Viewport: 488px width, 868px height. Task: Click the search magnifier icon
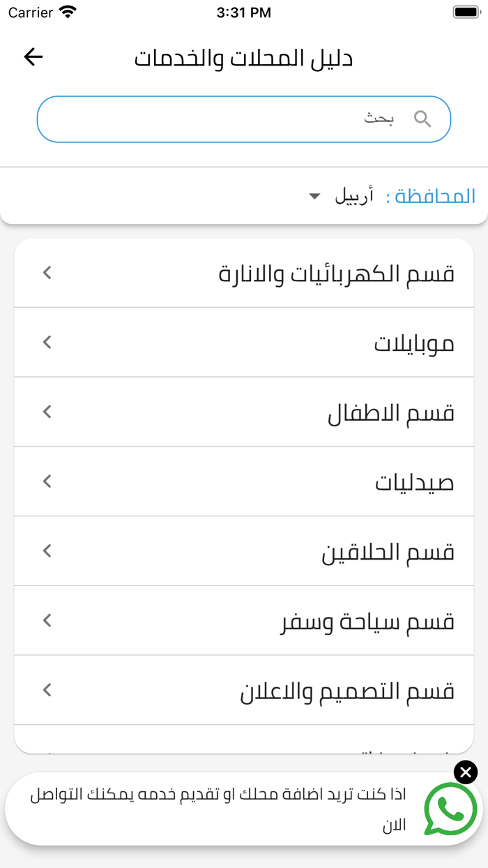(x=423, y=119)
